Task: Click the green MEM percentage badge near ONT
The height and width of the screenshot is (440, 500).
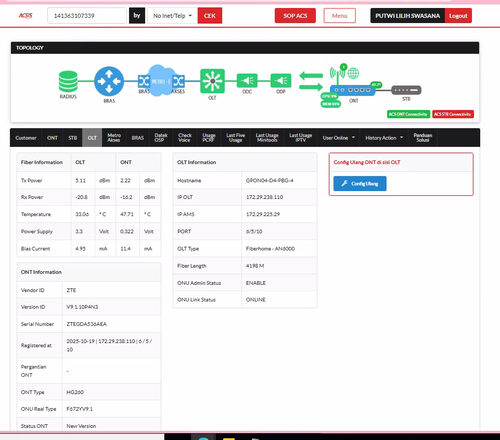Action: [331, 104]
